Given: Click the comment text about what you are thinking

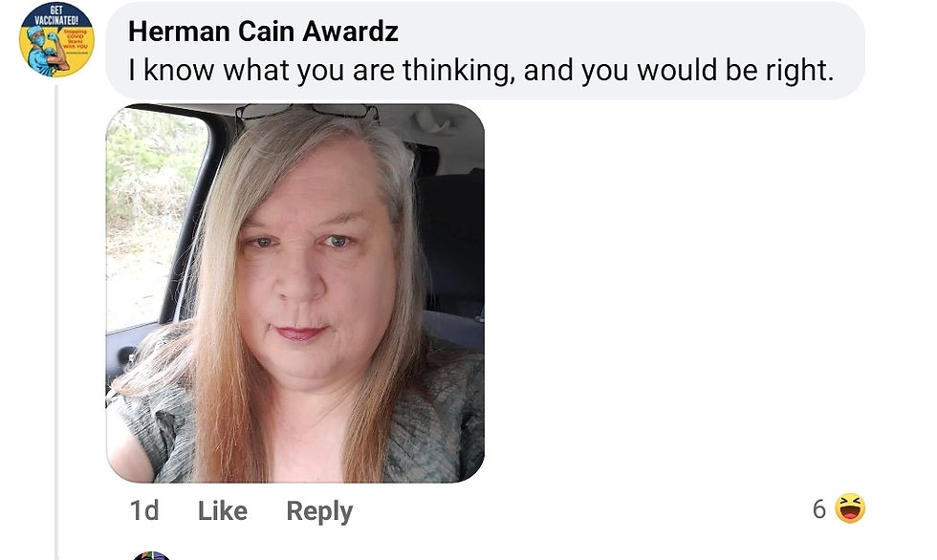Looking at the screenshot, I should (480, 71).
